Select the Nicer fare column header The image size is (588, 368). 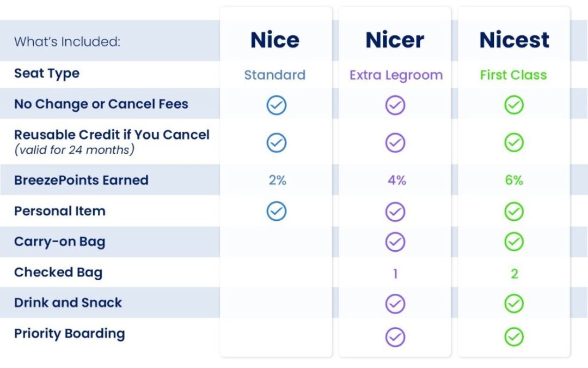[x=395, y=40]
